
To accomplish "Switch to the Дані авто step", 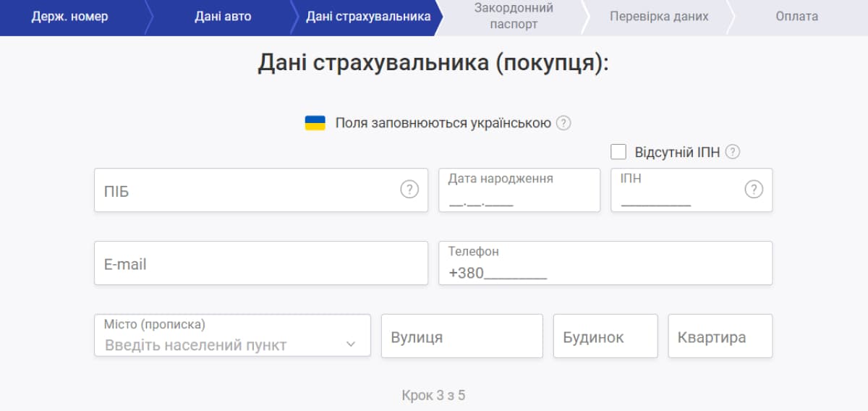I will click(223, 17).
